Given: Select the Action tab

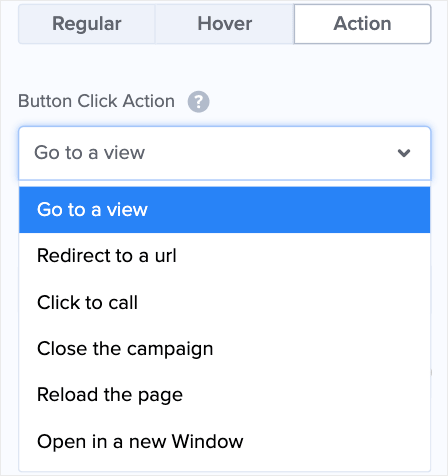Looking at the screenshot, I should [x=362, y=24].
